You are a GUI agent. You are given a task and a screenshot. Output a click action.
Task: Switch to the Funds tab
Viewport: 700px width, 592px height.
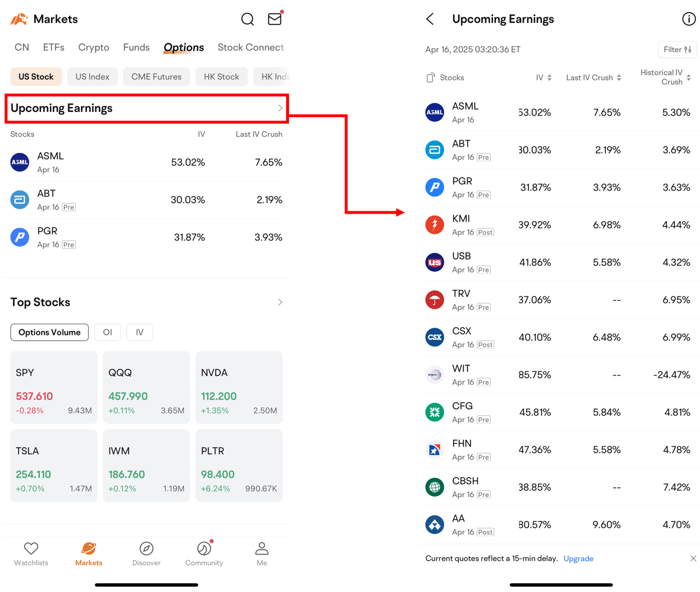coord(136,47)
